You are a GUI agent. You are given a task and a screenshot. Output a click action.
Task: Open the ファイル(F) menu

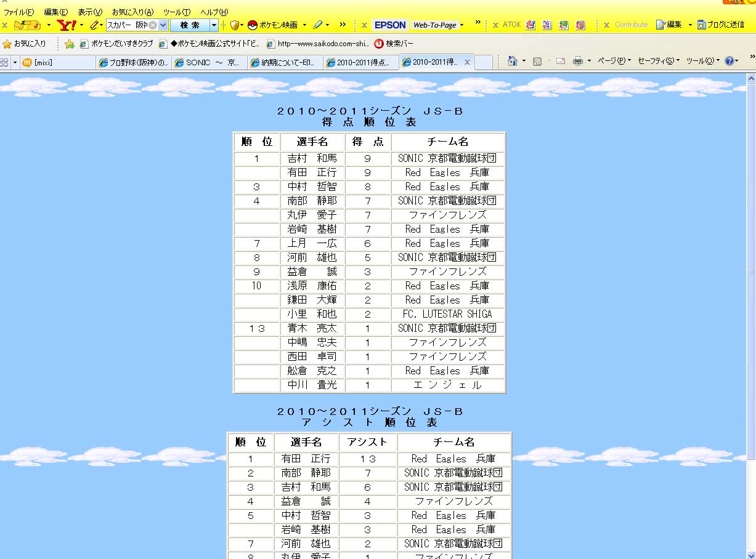click(x=18, y=12)
